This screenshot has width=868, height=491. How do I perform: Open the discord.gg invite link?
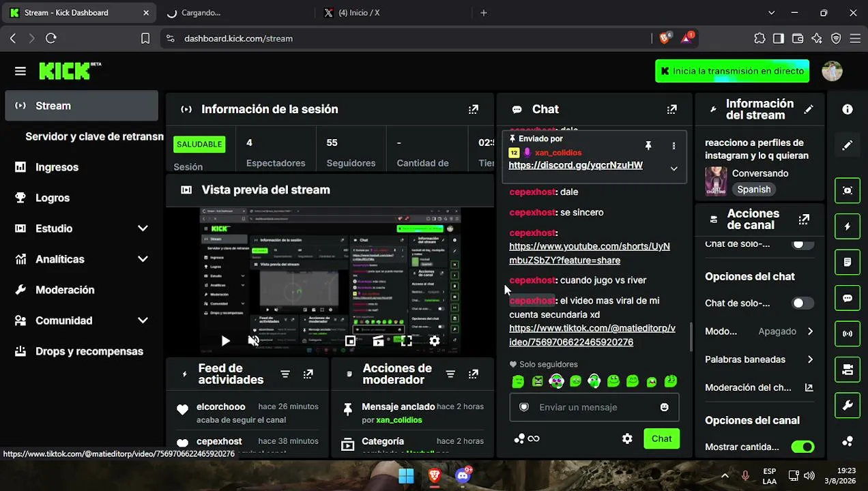(x=575, y=165)
